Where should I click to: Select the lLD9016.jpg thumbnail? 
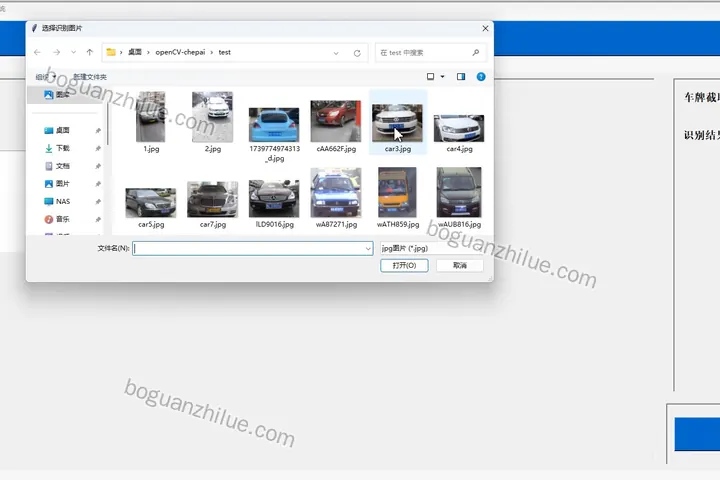274,198
